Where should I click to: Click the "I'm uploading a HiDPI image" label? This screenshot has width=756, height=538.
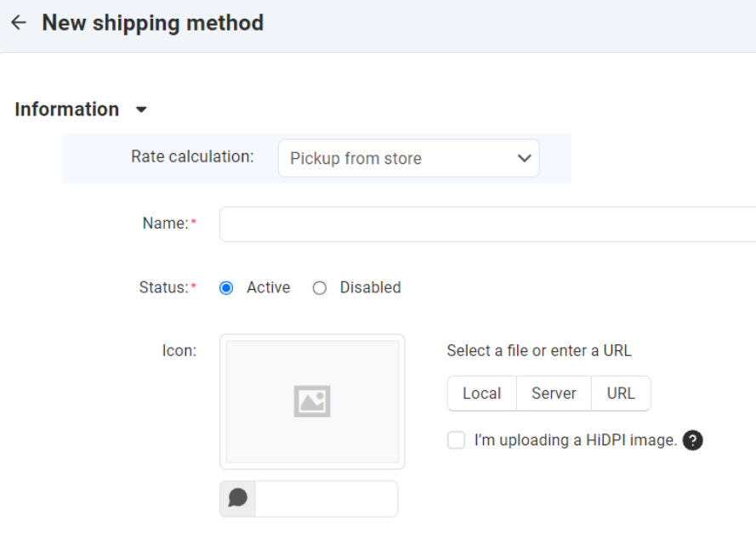point(575,440)
